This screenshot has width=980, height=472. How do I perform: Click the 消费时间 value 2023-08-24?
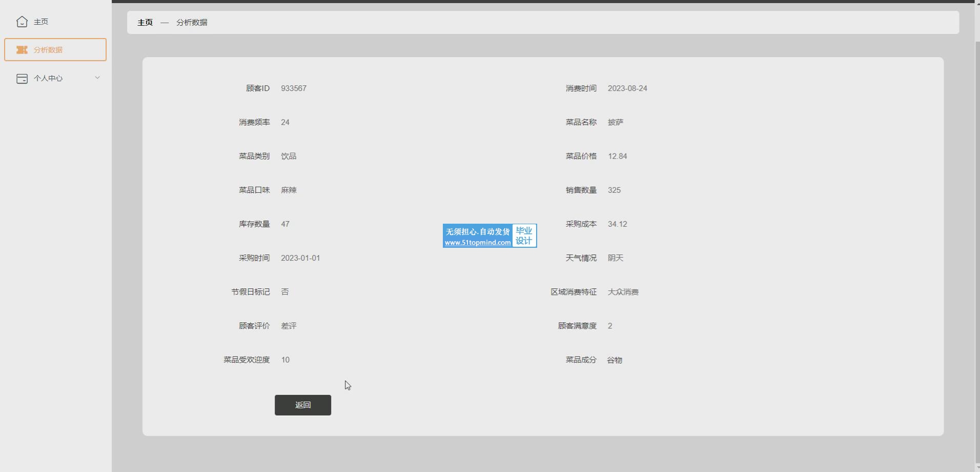pos(627,88)
